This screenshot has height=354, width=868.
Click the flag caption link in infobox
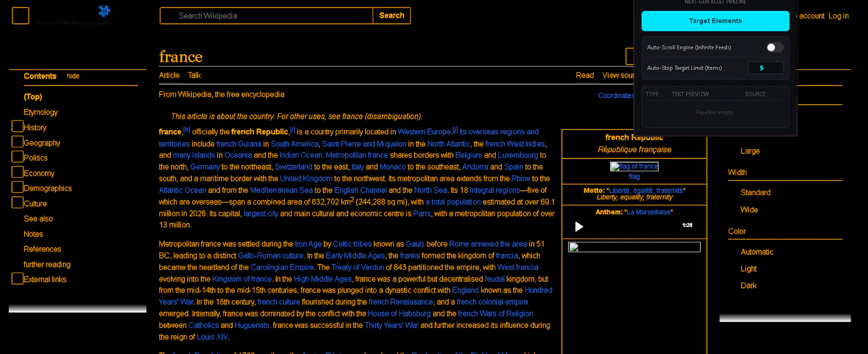634,177
